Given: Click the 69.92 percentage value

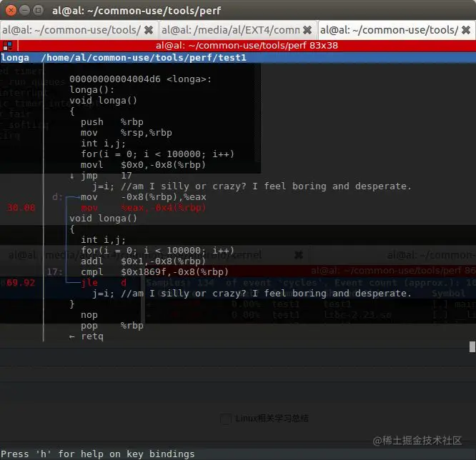Looking at the screenshot, I should (x=21, y=283).
